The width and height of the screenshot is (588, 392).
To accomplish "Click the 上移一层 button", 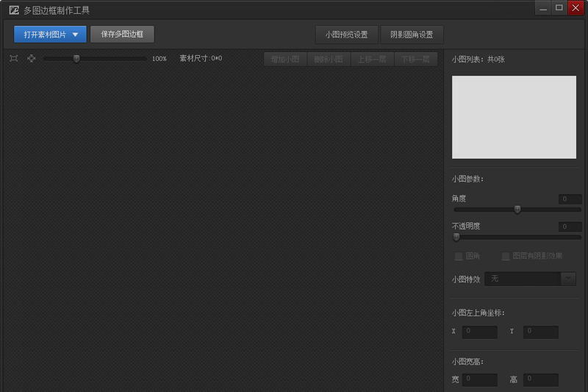I will 372,60.
